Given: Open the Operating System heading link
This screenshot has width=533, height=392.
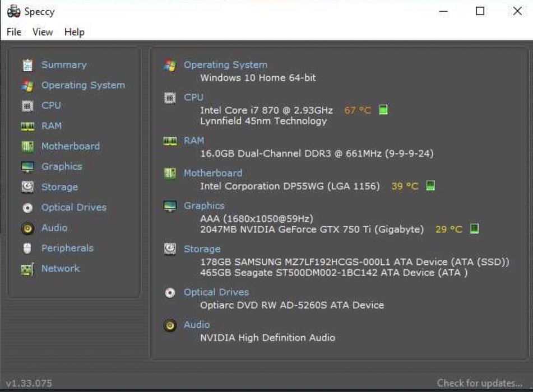Looking at the screenshot, I should coord(225,65).
